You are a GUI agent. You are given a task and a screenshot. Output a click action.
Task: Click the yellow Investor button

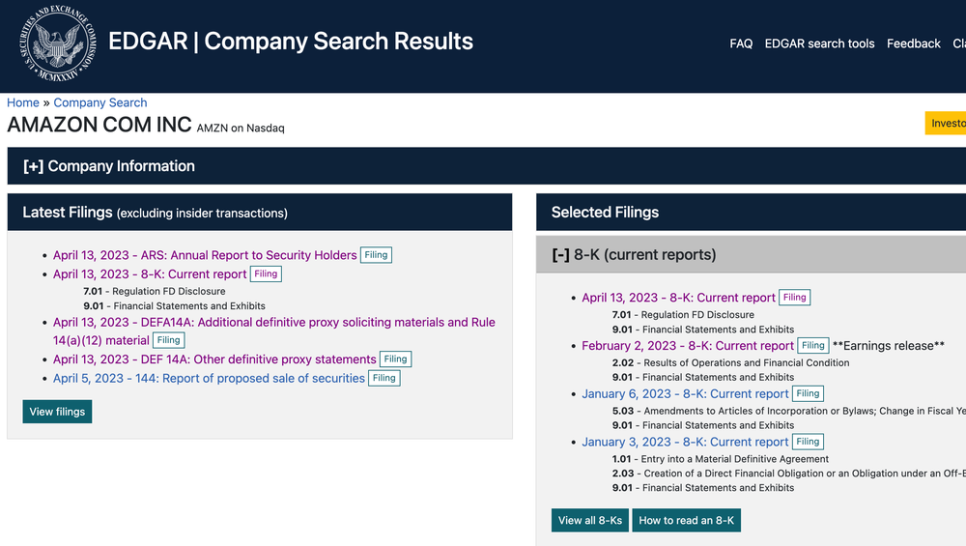pyautogui.click(x=945, y=123)
